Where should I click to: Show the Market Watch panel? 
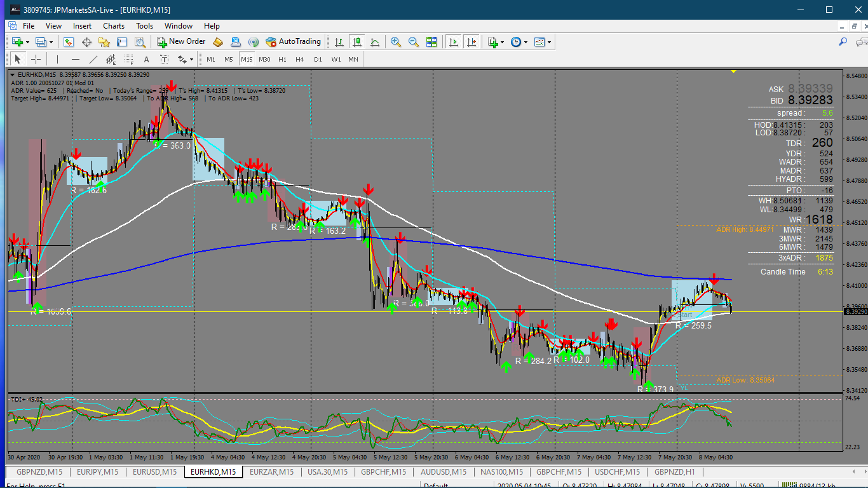pos(69,42)
